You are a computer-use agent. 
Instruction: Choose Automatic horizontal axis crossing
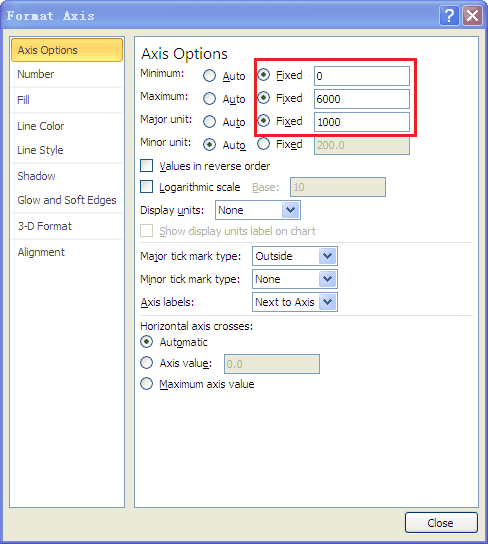pos(146,342)
